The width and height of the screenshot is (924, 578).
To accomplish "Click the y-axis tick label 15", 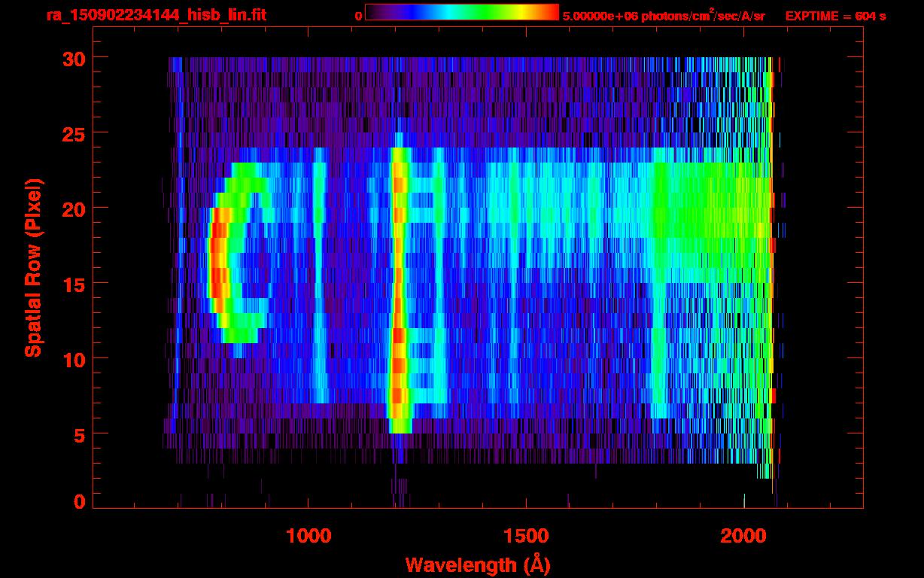I will pyautogui.click(x=74, y=284).
